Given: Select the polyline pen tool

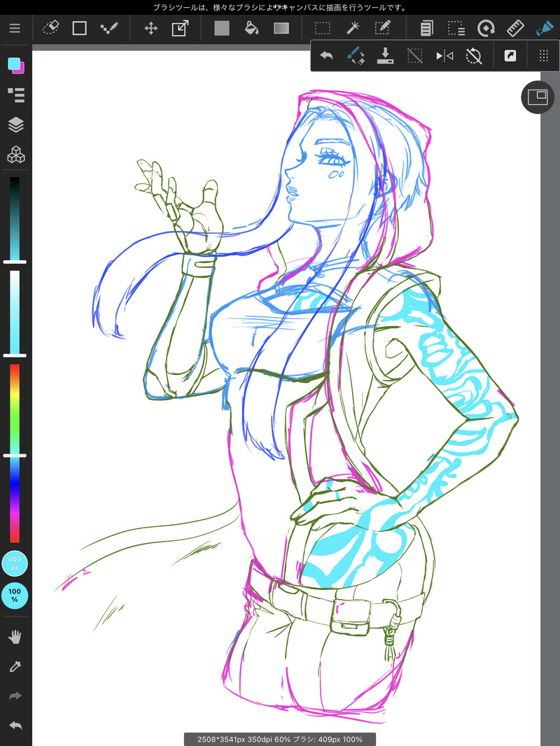Looking at the screenshot, I should coord(109,28).
